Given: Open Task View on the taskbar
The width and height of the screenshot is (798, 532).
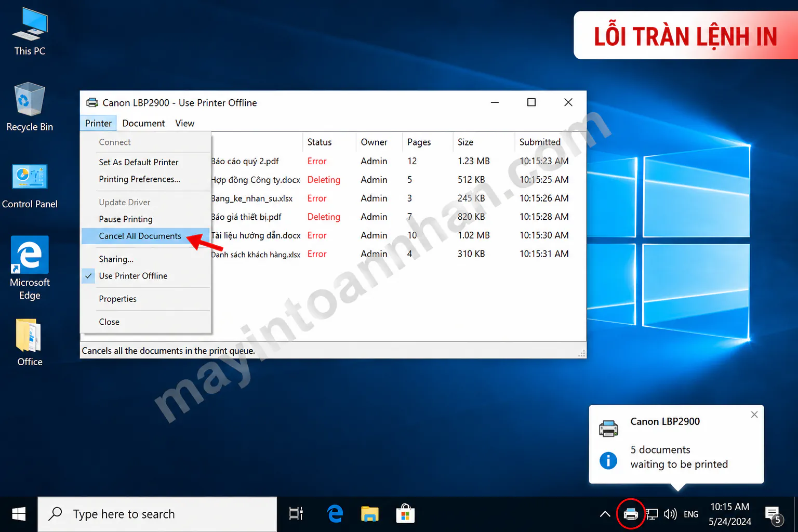Looking at the screenshot, I should [296, 514].
